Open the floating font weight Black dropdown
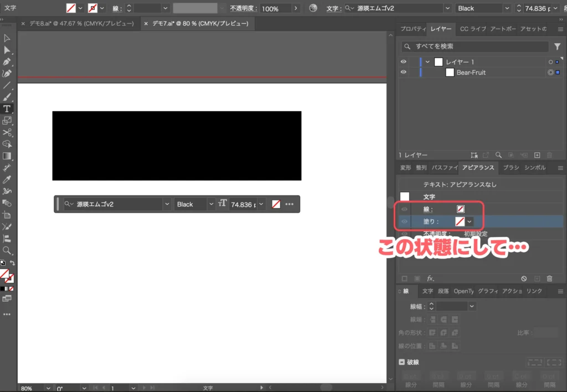The width and height of the screenshot is (567, 392). [x=210, y=204]
